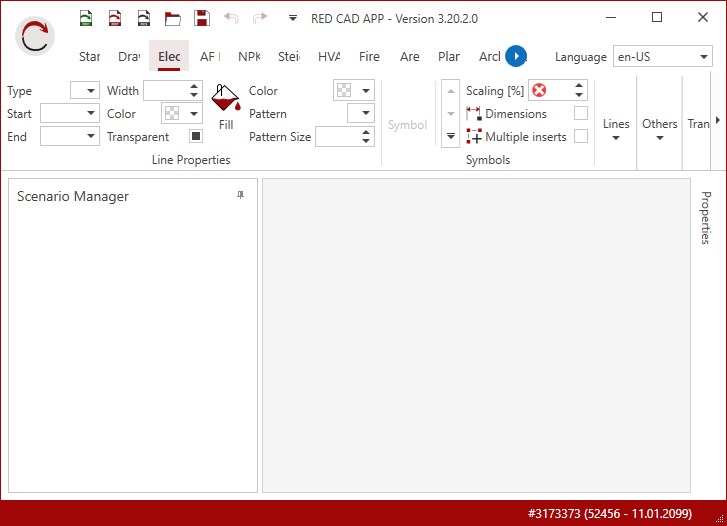Open the Are ribbon tab

(410, 57)
